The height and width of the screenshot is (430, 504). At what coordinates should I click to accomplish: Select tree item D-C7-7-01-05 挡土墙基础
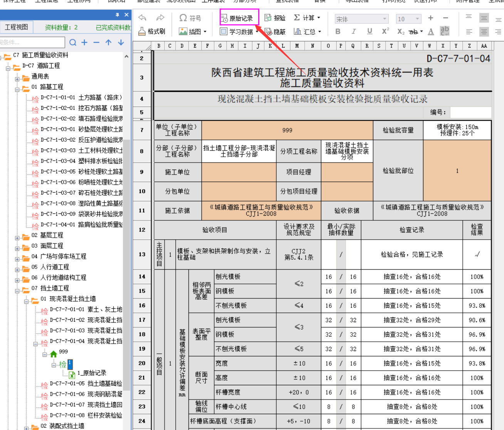tap(86, 383)
